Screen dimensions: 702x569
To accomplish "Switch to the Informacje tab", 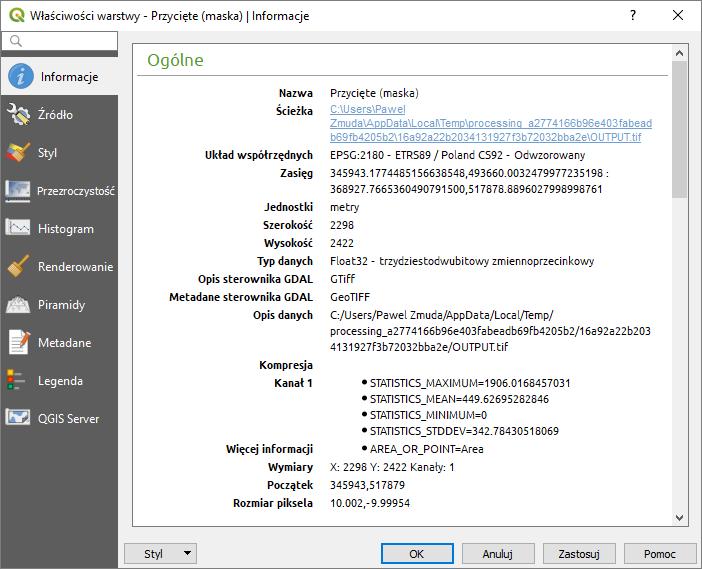I will 69,77.
